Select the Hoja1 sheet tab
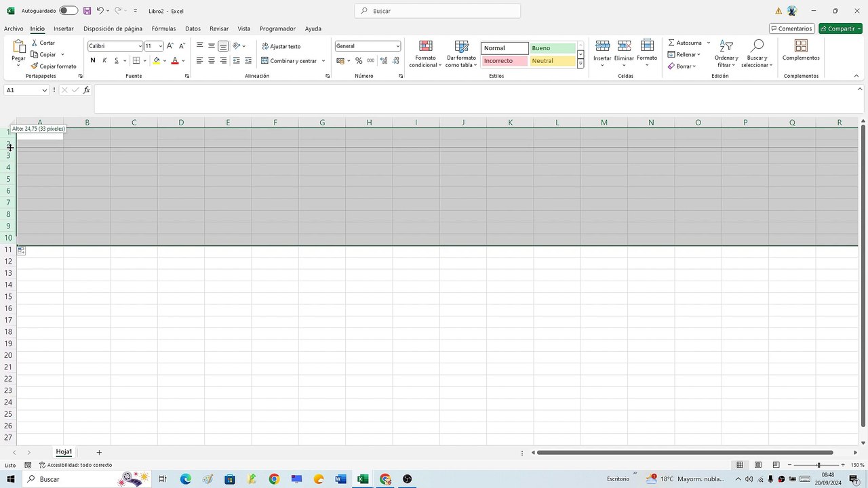868x488 pixels. point(64,452)
